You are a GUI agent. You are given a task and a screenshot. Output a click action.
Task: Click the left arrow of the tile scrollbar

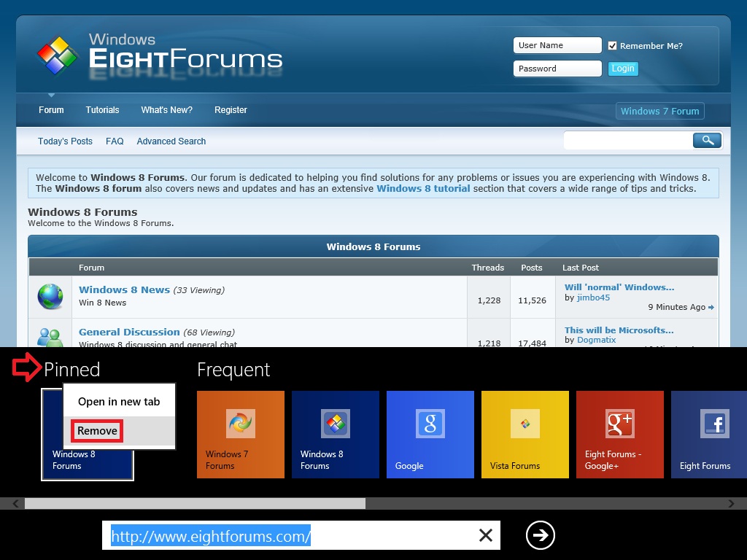tap(16, 503)
